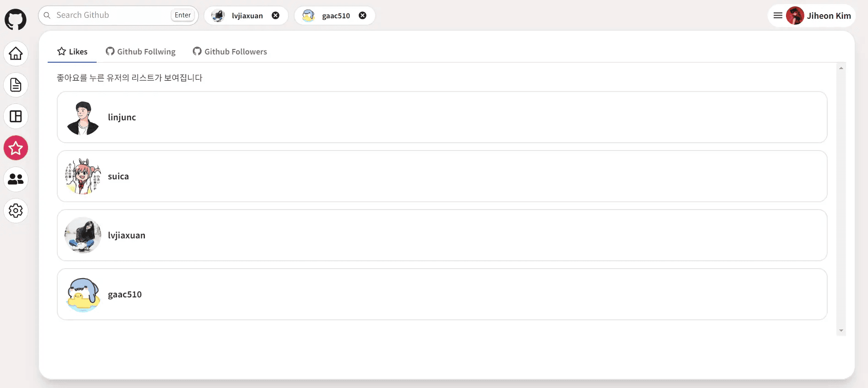Click the lvjiaxuan chip label in the header
The width and height of the screenshot is (868, 388).
pyautogui.click(x=247, y=16)
